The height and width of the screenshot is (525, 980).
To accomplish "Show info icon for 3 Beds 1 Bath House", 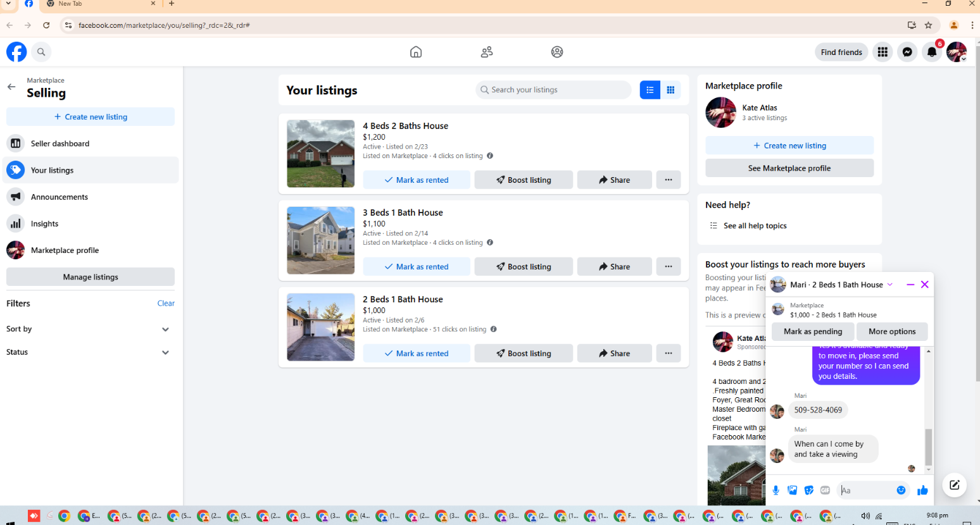I will point(490,242).
